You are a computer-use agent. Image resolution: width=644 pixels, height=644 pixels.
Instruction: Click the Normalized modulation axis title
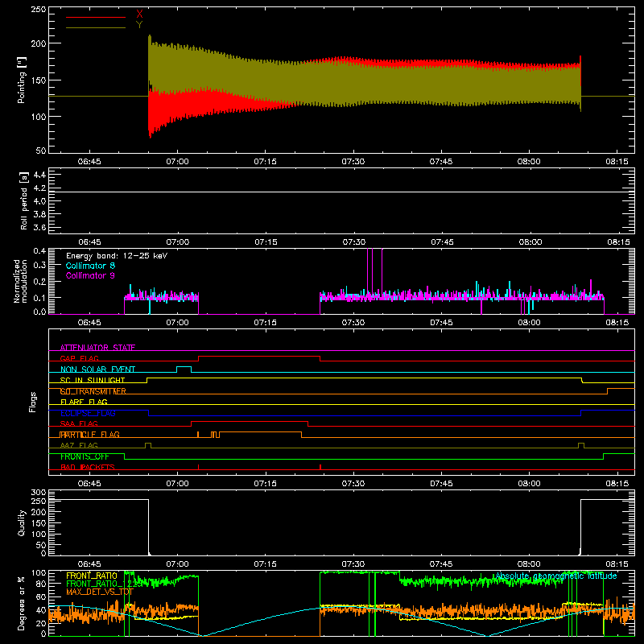coord(21,281)
